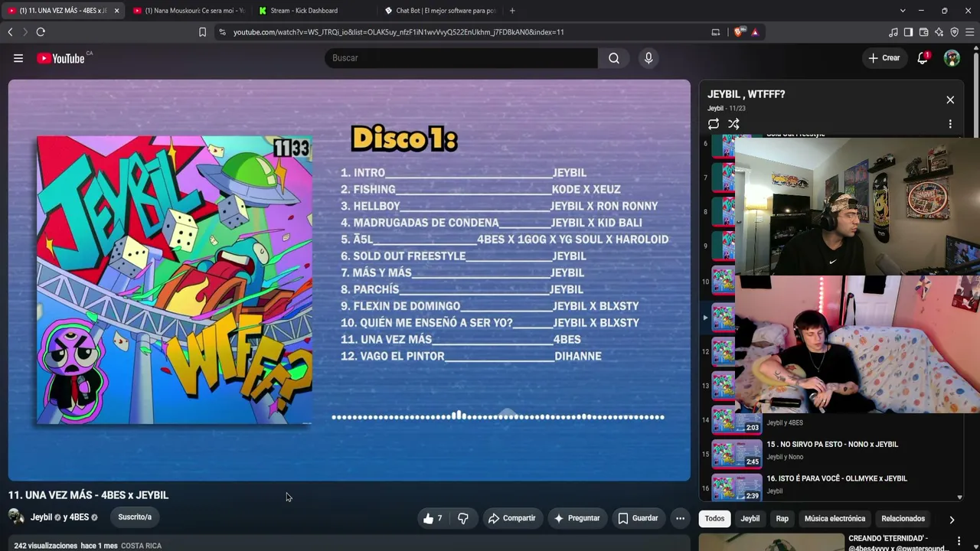Open the Brave Wallet icon
Viewport: 980px width, 551px height.
[x=923, y=32]
